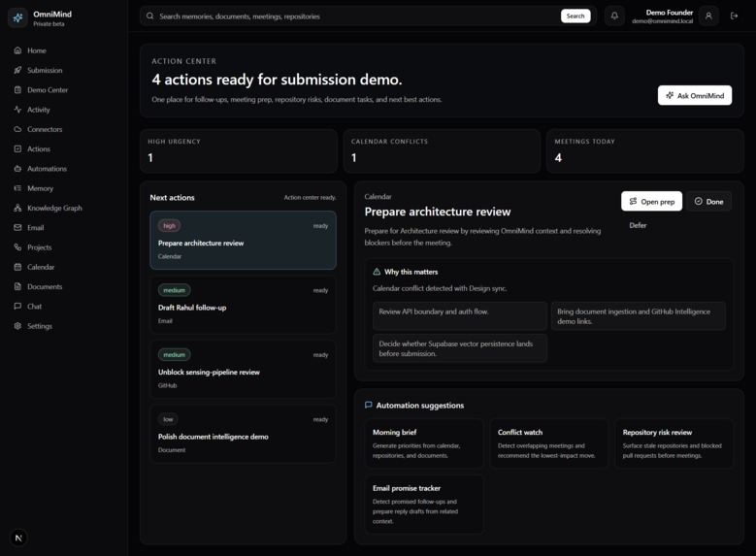Image resolution: width=756 pixels, height=556 pixels.
Task: Click the Home icon in sidebar
Action: [17, 50]
